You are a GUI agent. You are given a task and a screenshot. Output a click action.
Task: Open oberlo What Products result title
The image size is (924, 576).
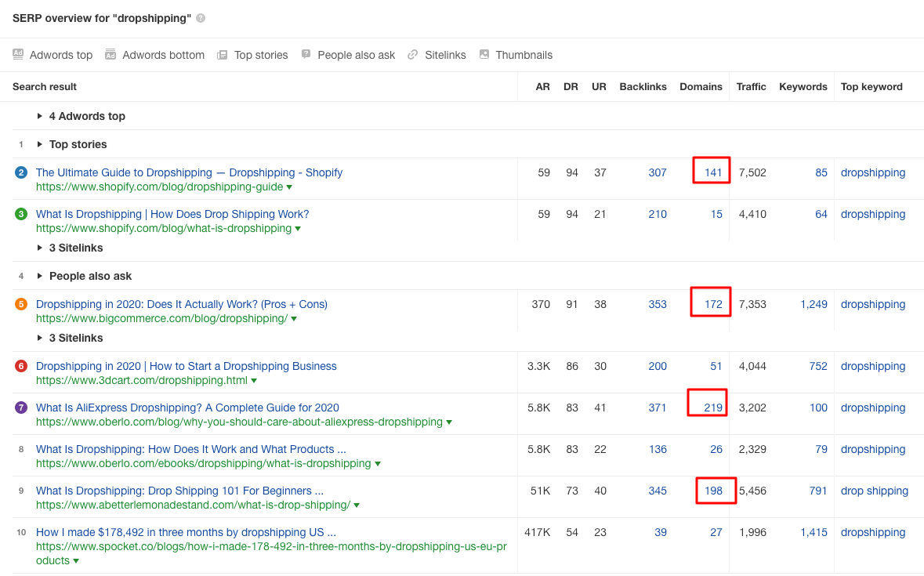[191, 449]
